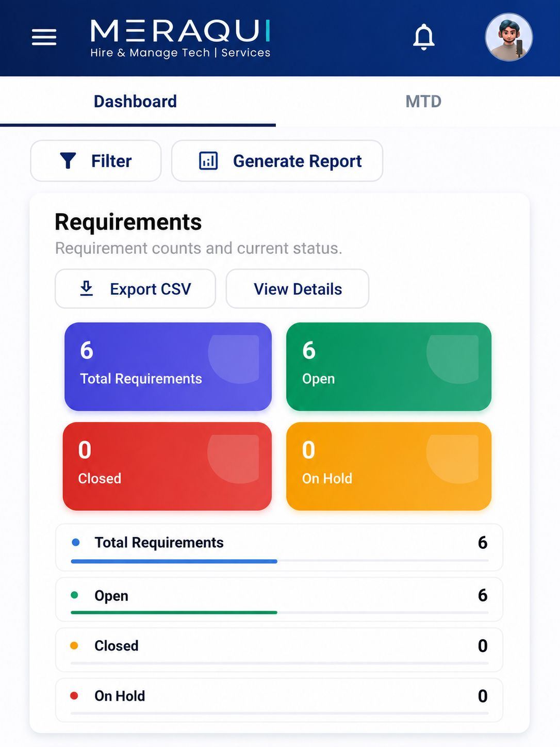Open notifications via the bell icon
560x747 pixels.
(x=424, y=37)
